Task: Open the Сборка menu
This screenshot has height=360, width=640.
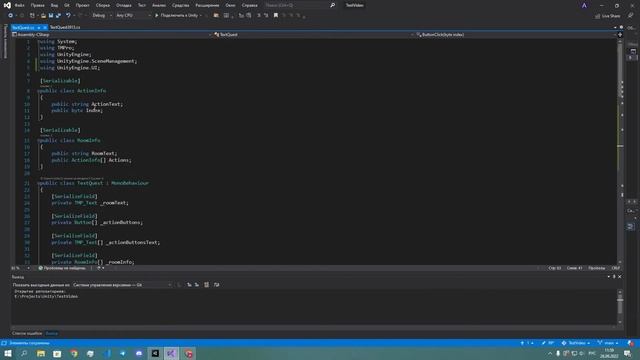Action: pos(103,5)
